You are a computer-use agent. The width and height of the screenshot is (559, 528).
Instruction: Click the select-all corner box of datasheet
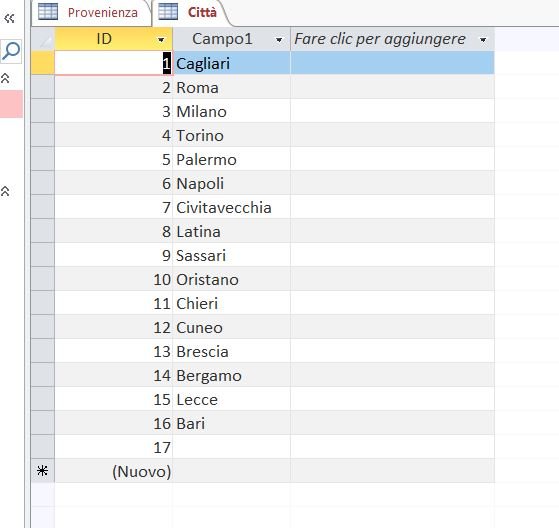[x=43, y=39]
